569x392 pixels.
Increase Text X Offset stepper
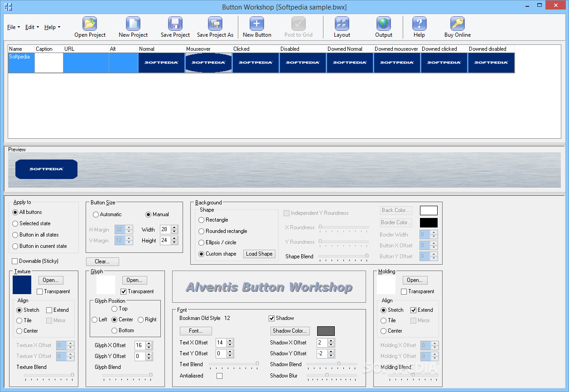click(231, 340)
